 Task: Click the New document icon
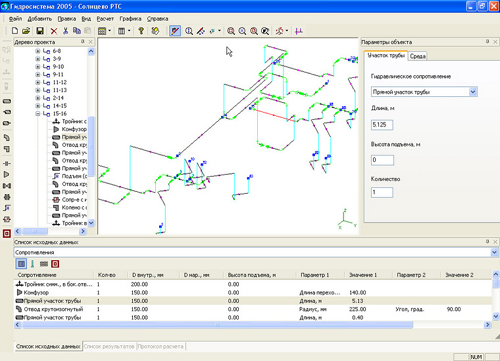(x=15, y=31)
